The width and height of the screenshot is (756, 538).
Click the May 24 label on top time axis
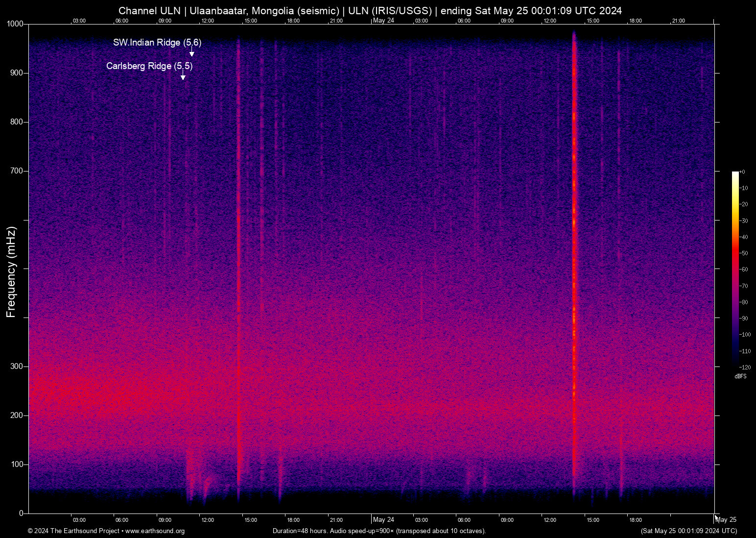[x=383, y=21]
